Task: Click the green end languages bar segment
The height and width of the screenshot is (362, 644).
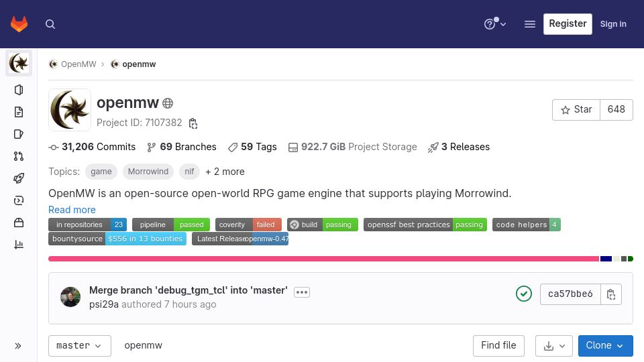Action: click(631, 259)
